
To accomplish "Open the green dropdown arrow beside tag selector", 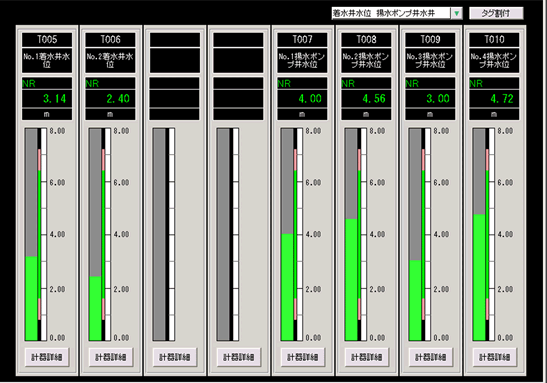I will (x=456, y=13).
